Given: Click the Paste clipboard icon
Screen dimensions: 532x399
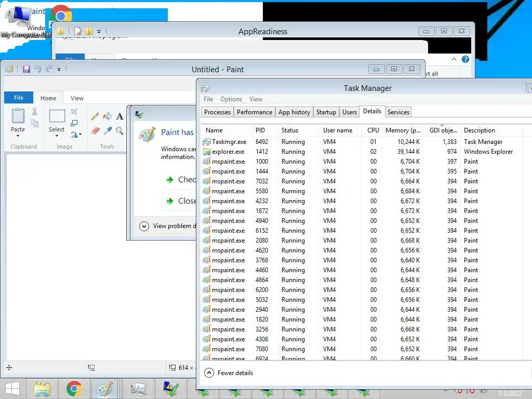Looking at the screenshot, I should (18, 116).
